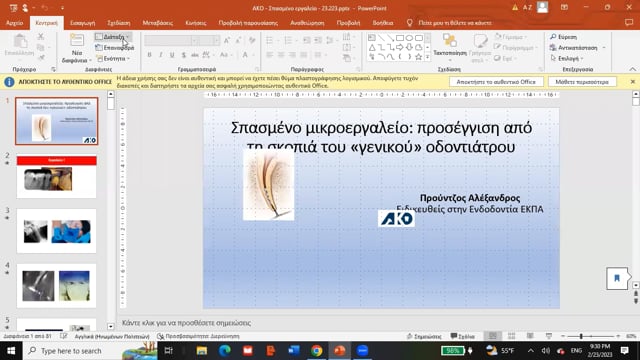Open the Αρχείο (File) tab
This screenshot has height=360, width=640.
tap(15, 23)
